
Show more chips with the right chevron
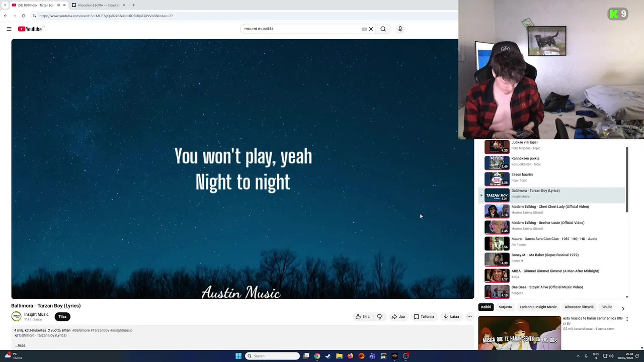[x=623, y=308]
